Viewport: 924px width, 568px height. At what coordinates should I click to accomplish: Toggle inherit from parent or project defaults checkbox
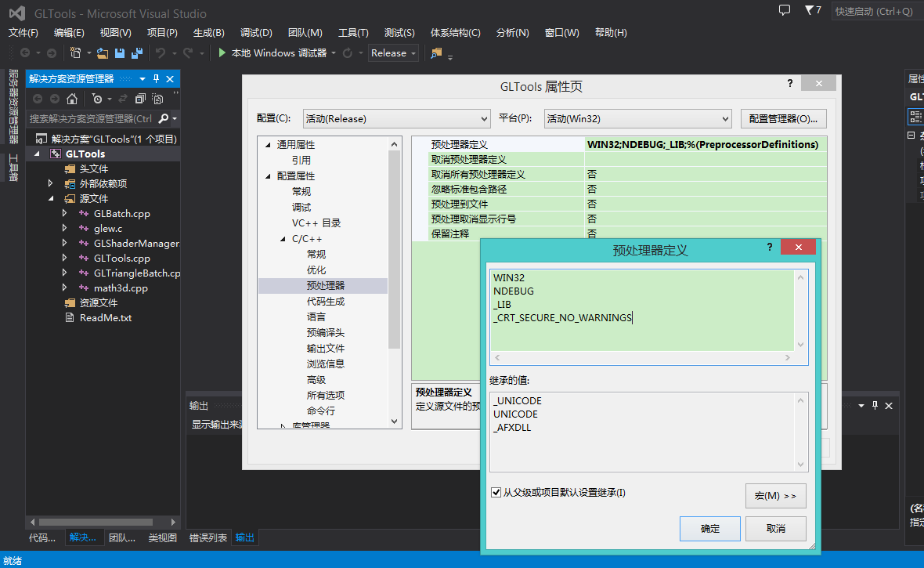click(x=496, y=493)
